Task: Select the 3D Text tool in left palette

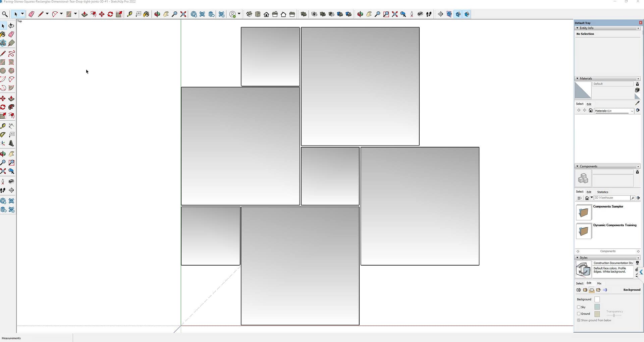Action: [11, 144]
